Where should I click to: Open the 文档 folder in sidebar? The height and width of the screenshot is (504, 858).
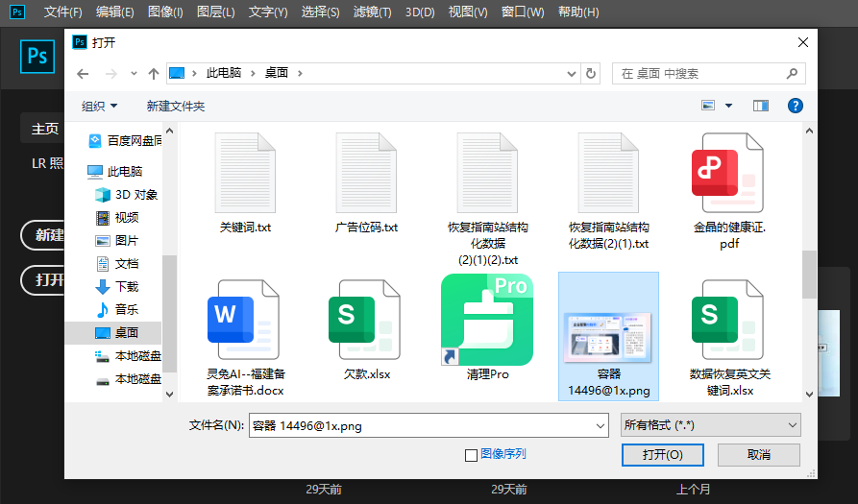117,263
